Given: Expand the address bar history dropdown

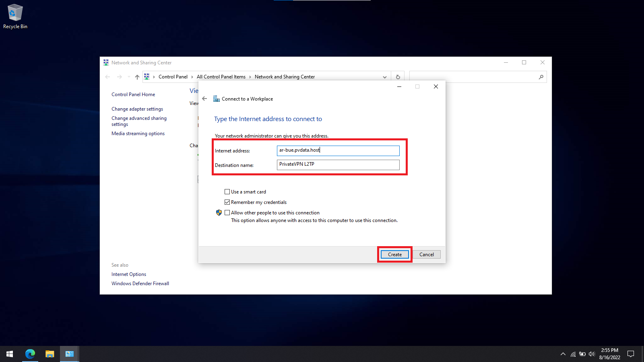Looking at the screenshot, I should (385, 77).
